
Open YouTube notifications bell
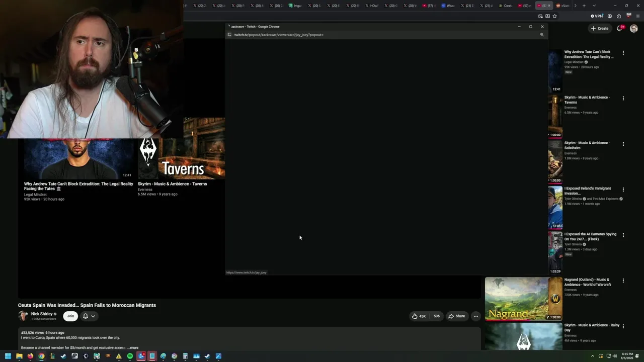click(620, 29)
